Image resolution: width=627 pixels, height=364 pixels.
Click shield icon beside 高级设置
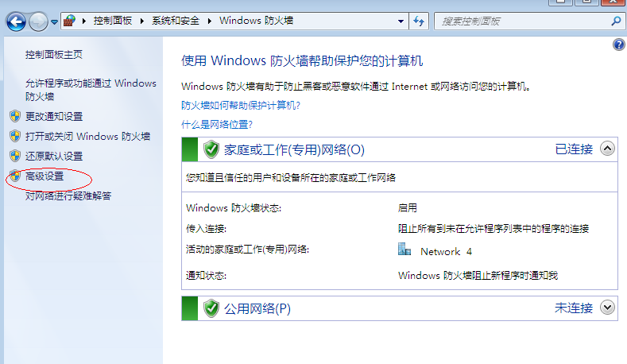pyautogui.click(x=15, y=176)
